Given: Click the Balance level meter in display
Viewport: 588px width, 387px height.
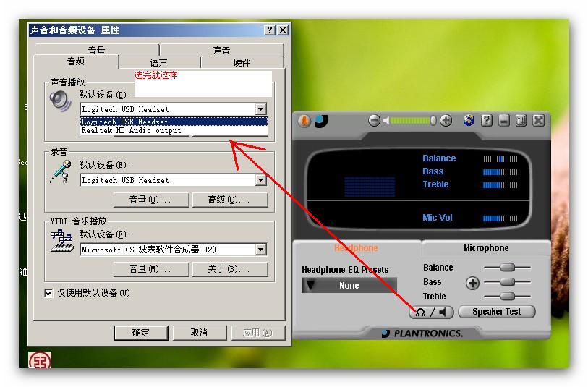Looking at the screenshot, I should [501, 159].
